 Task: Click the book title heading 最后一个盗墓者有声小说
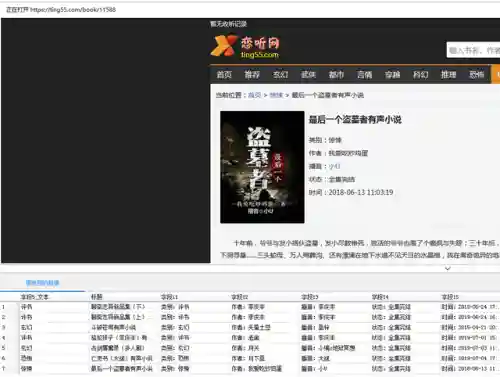pyautogui.click(x=355, y=120)
